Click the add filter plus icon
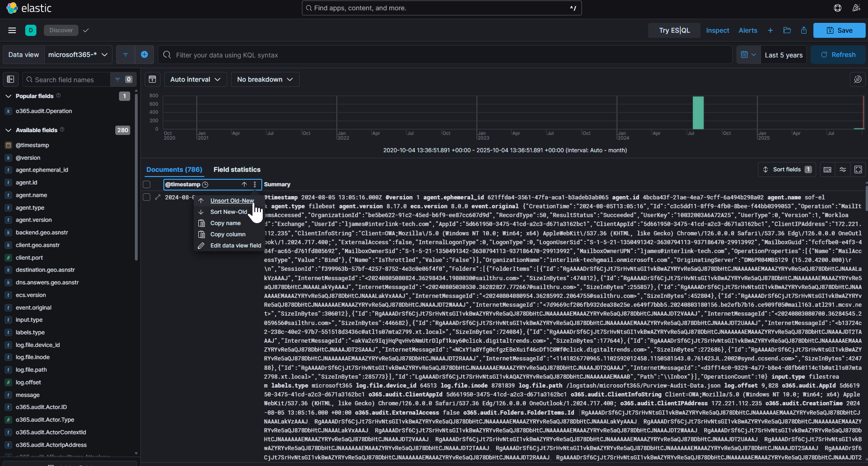The image size is (868, 466). 144,55
